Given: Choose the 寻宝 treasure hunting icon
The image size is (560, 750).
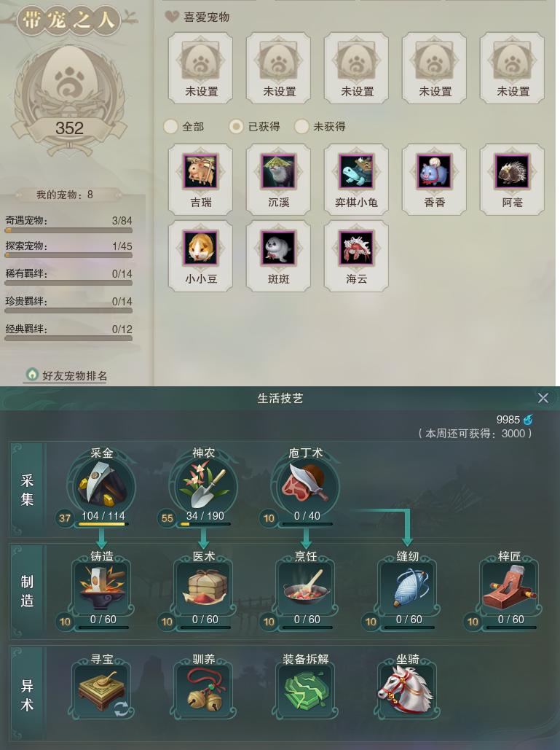Looking at the screenshot, I should tap(102, 690).
